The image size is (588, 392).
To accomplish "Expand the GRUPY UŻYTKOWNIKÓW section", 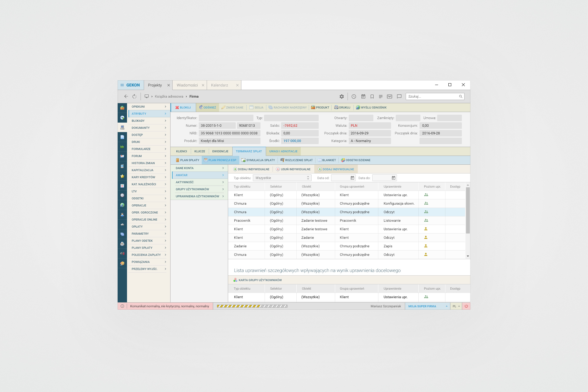I will [x=199, y=189].
